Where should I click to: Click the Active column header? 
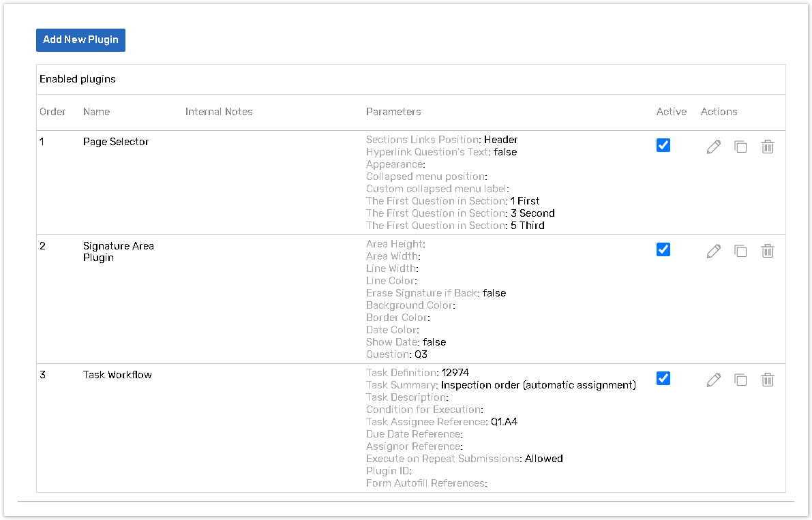coord(671,112)
